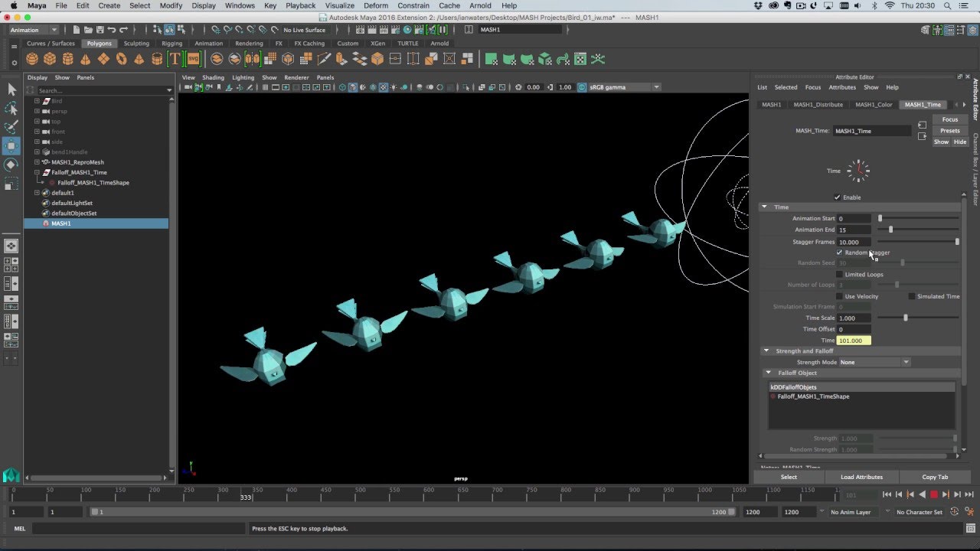Create a polygon cube from the shelf
Viewport: 980px width, 551px height.
point(50,59)
